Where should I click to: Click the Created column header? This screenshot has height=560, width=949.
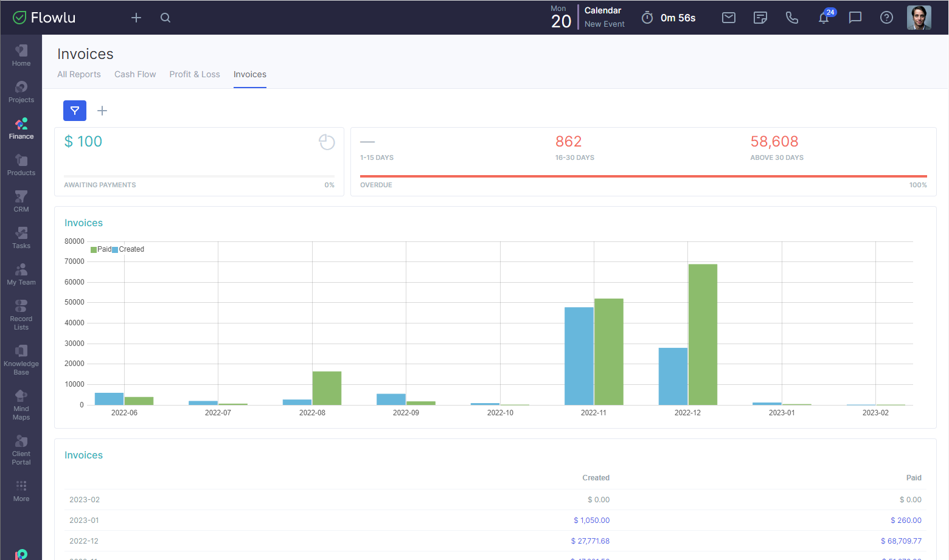pos(596,478)
